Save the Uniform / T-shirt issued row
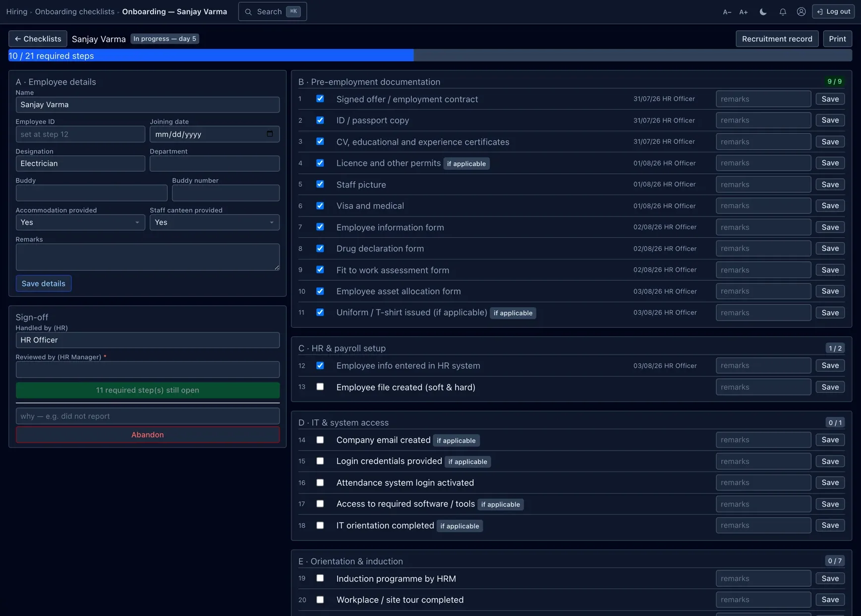This screenshot has height=616, width=861. pos(830,313)
